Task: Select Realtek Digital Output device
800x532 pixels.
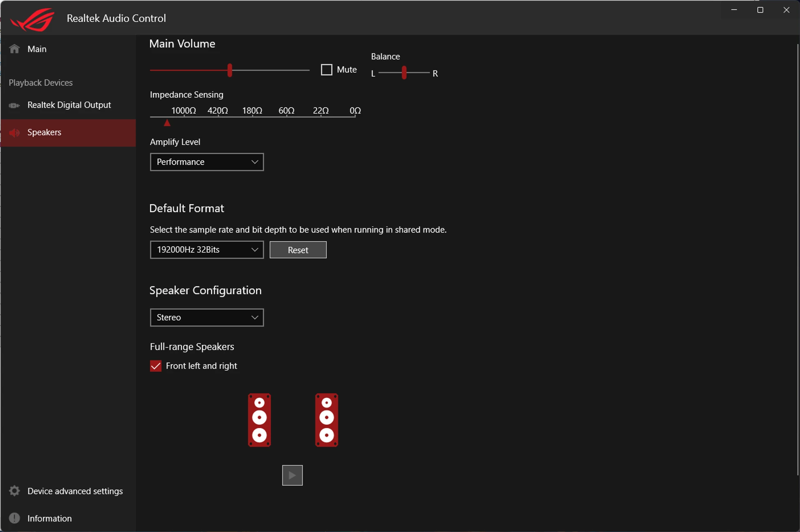Action: (68, 105)
